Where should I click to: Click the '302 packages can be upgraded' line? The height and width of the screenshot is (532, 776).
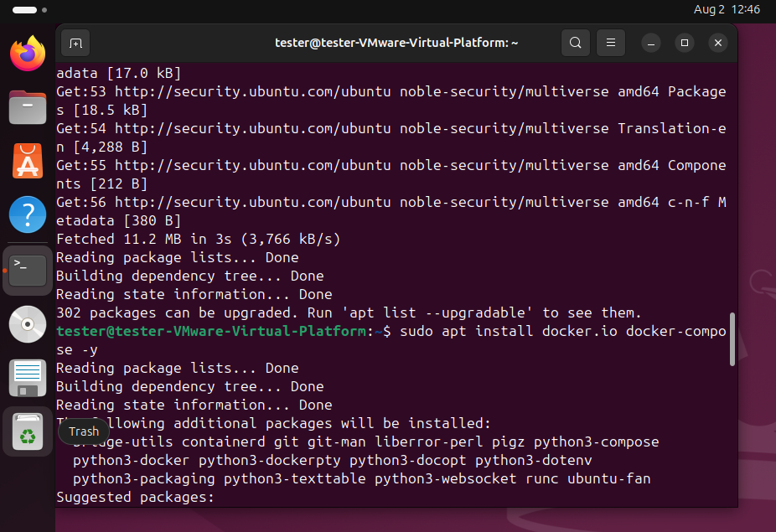coord(349,312)
